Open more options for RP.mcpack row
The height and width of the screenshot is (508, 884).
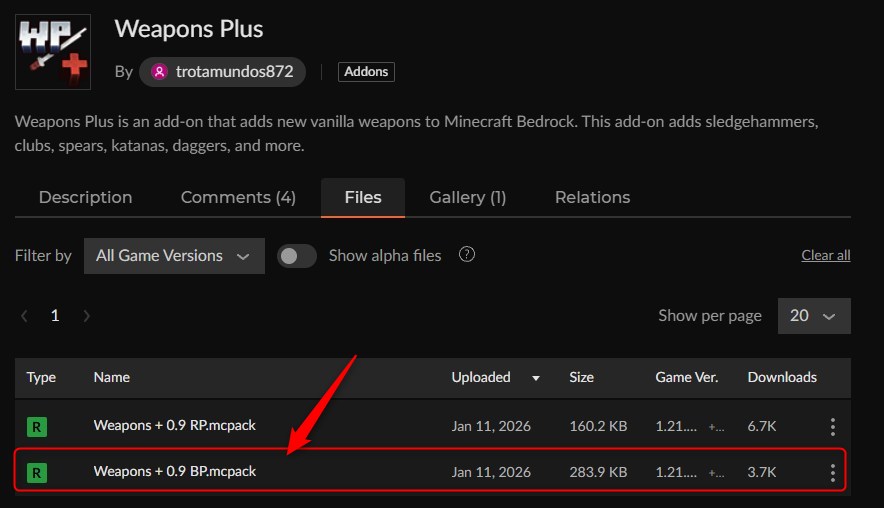832,427
